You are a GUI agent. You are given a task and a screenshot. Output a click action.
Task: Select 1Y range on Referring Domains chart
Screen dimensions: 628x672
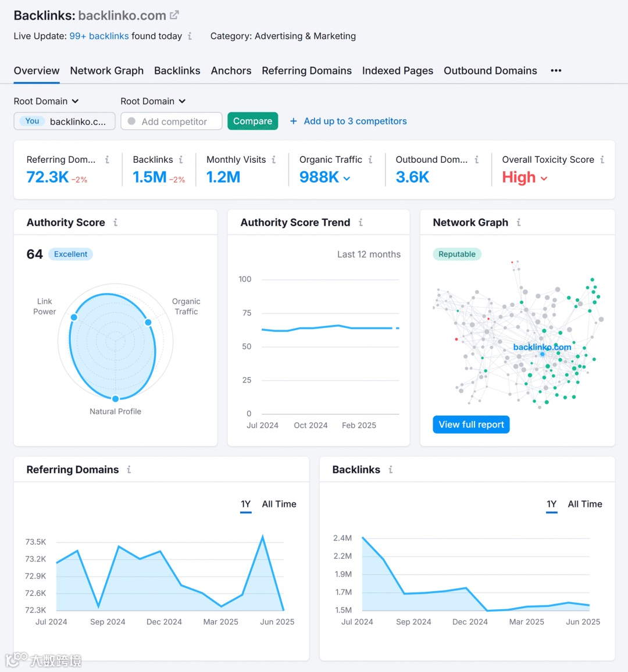pos(245,504)
